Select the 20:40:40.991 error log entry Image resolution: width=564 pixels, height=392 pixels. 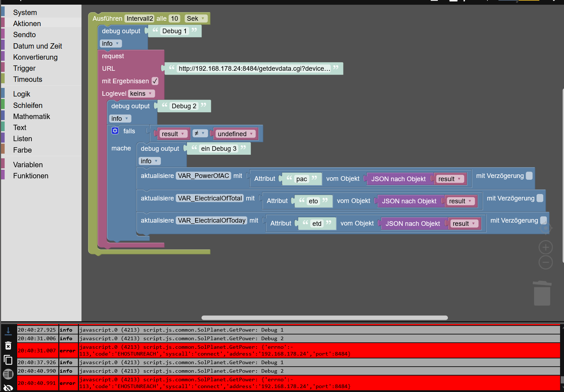pyautogui.click(x=288, y=383)
